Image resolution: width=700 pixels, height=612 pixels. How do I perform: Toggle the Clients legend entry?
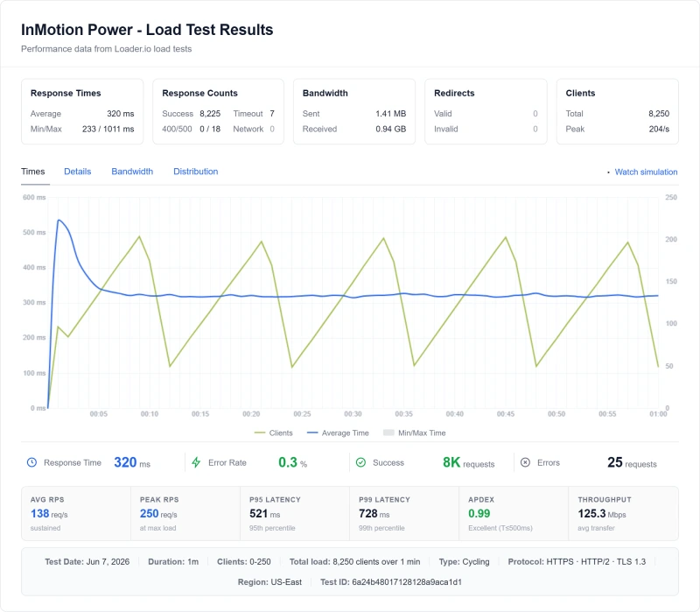click(273, 433)
